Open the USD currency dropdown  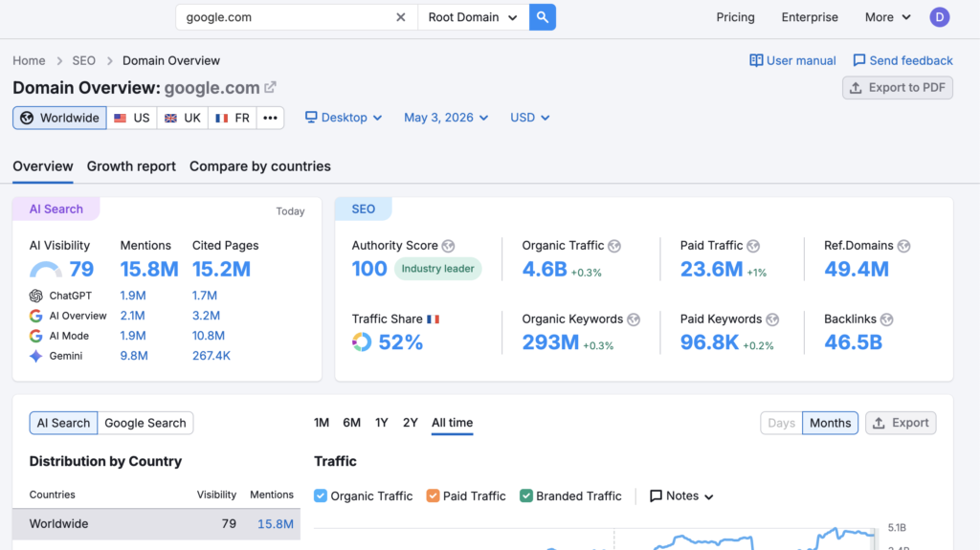(529, 118)
